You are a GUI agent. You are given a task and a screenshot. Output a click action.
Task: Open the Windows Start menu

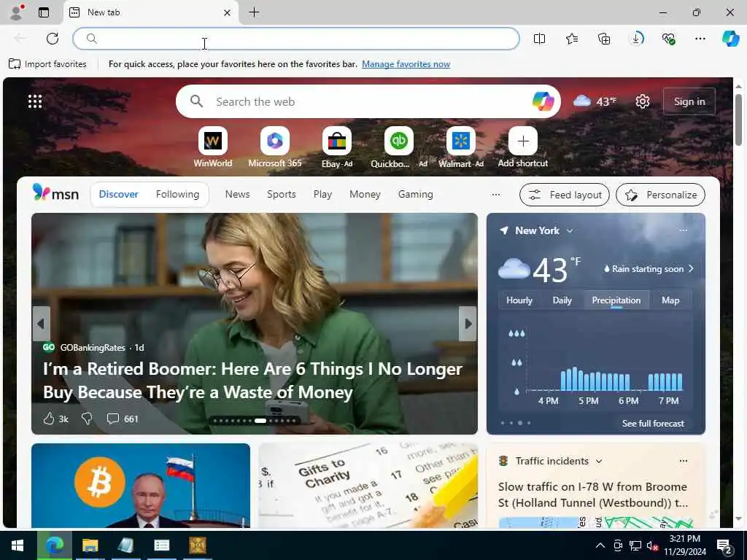[18, 545]
